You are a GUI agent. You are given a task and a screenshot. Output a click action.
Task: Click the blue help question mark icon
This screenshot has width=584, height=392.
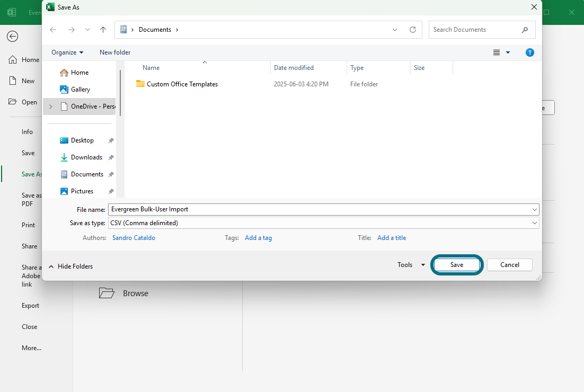click(x=529, y=52)
